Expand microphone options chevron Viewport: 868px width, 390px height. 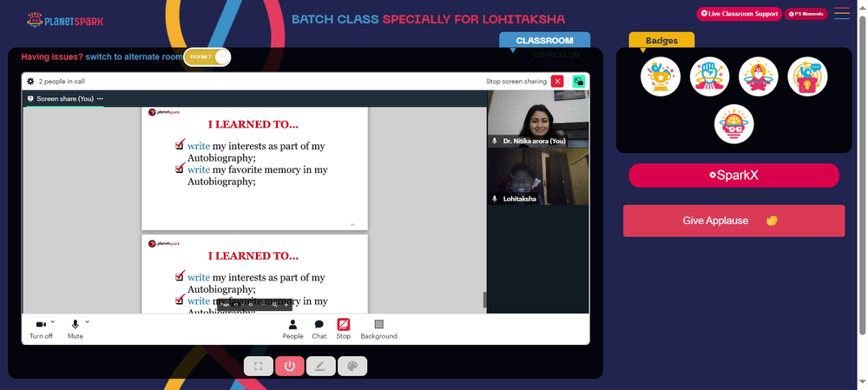[87, 321]
